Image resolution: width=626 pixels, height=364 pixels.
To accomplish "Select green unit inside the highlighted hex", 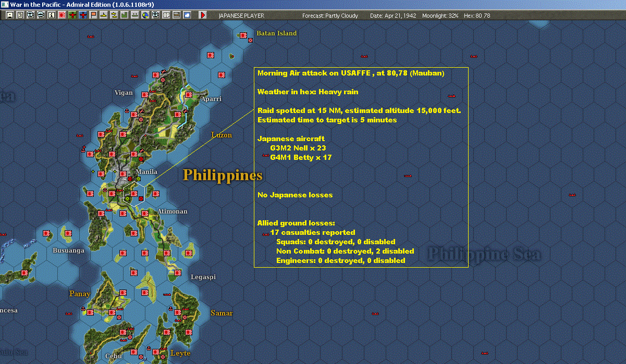I will 127,198.
